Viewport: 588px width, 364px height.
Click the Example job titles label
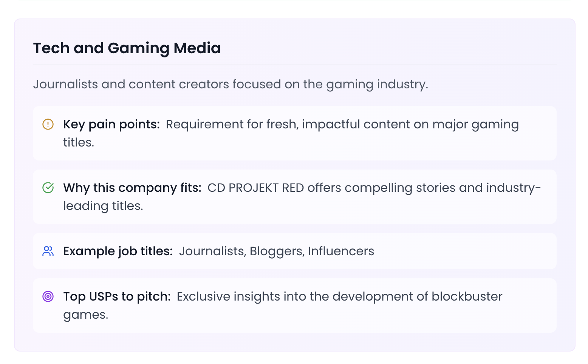pyautogui.click(x=118, y=251)
